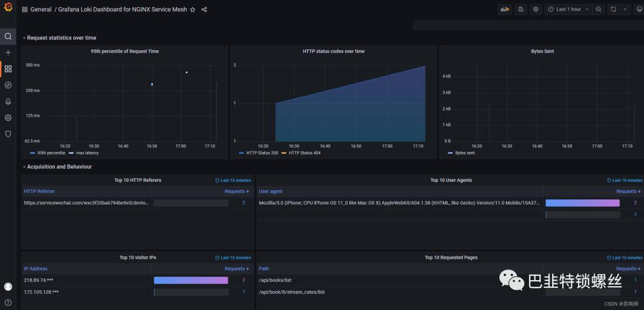Toggle the max latency legend series
The width and height of the screenshot is (644, 310).
[x=87, y=153]
